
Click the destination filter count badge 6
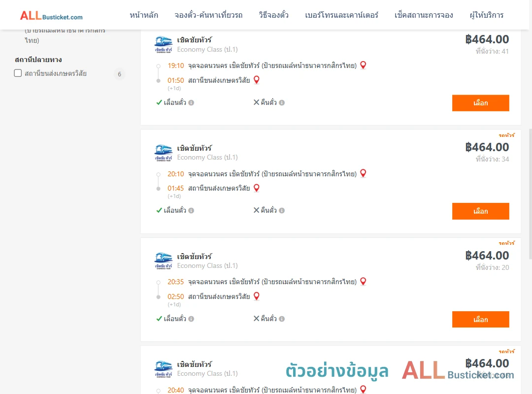[119, 74]
